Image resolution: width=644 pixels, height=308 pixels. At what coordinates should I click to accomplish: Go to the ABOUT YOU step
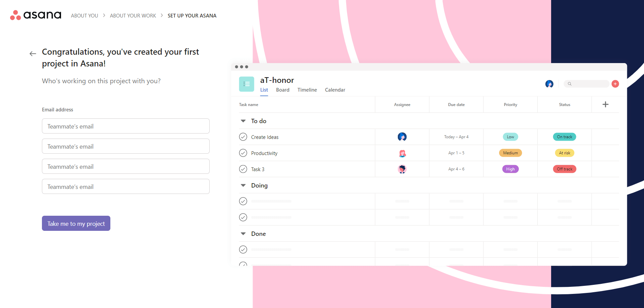pyautogui.click(x=85, y=16)
